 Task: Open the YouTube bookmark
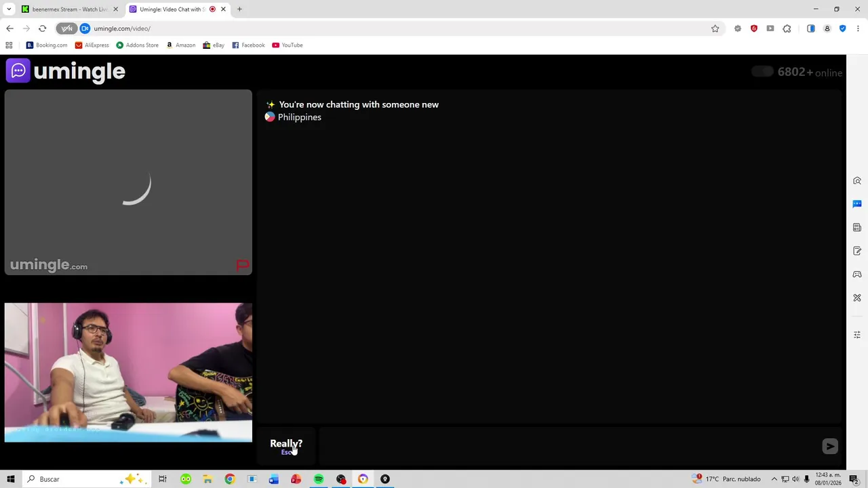[288, 45]
